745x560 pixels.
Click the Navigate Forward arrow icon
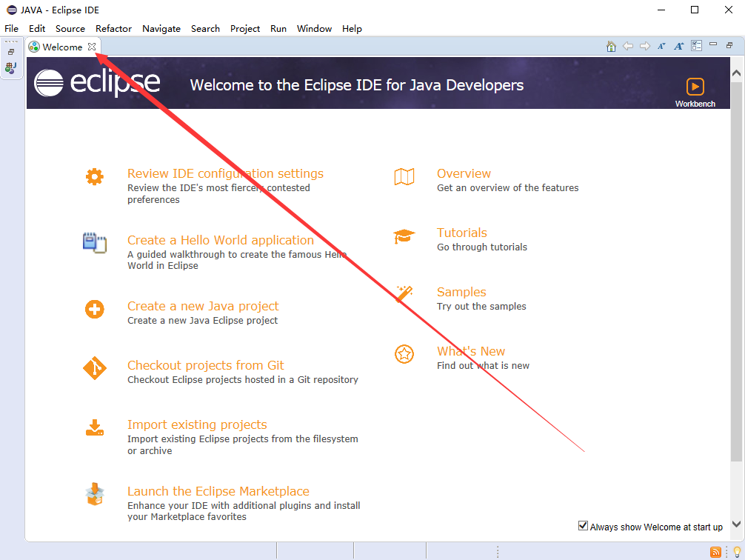click(645, 46)
